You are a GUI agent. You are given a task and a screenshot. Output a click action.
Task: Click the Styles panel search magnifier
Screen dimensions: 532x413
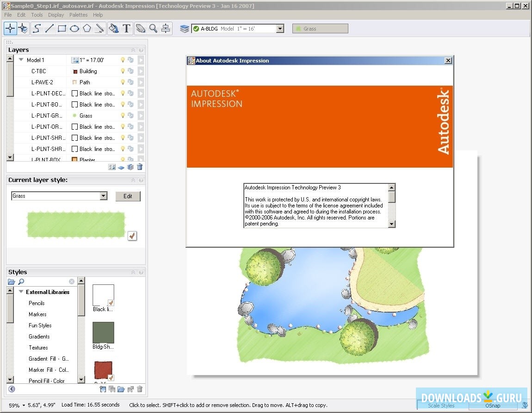tap(21, 282)
